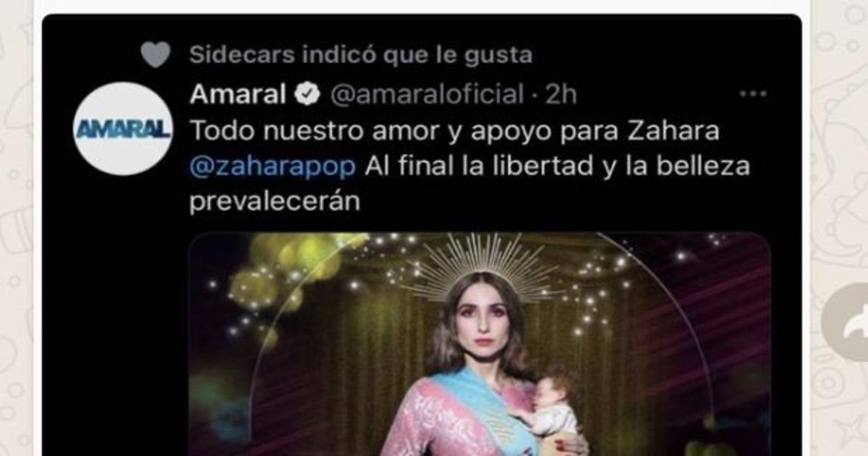Click the Amaral logo avatar
Image resolution: width=868 pixels, height=456 pixels.
pyautogui.click(x=123, y=129)
